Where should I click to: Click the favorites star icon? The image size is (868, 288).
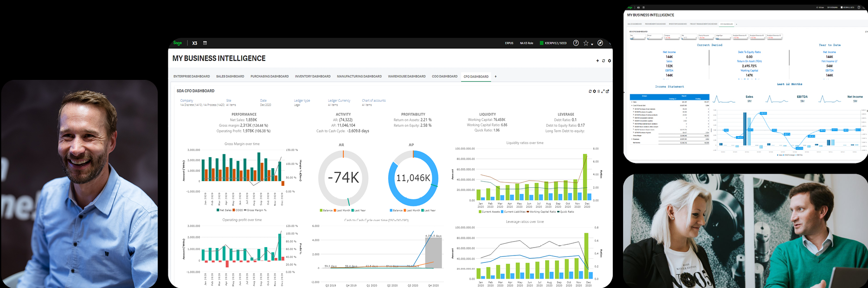(x=586, y=43)
